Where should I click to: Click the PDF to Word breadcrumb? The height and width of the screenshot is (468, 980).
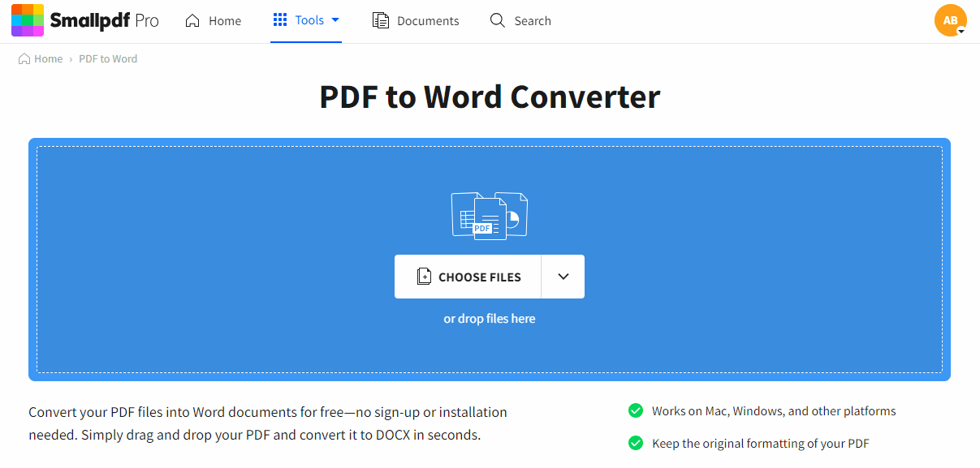[x=108, y=58]
